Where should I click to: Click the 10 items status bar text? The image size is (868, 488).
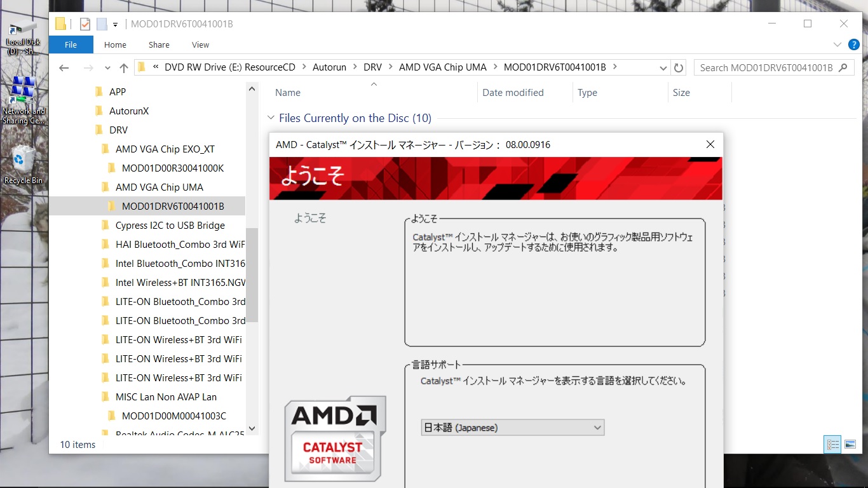[x=78, y=445]
